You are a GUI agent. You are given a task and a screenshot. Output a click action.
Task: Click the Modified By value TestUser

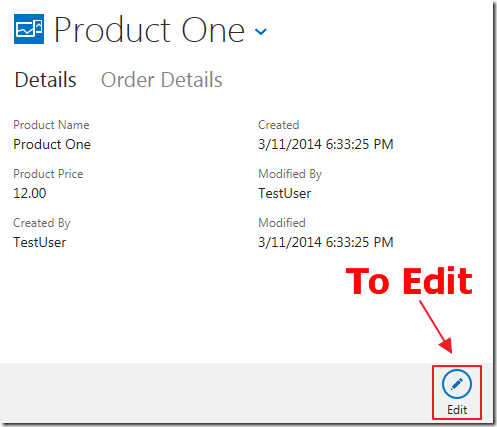coord(285,193)
